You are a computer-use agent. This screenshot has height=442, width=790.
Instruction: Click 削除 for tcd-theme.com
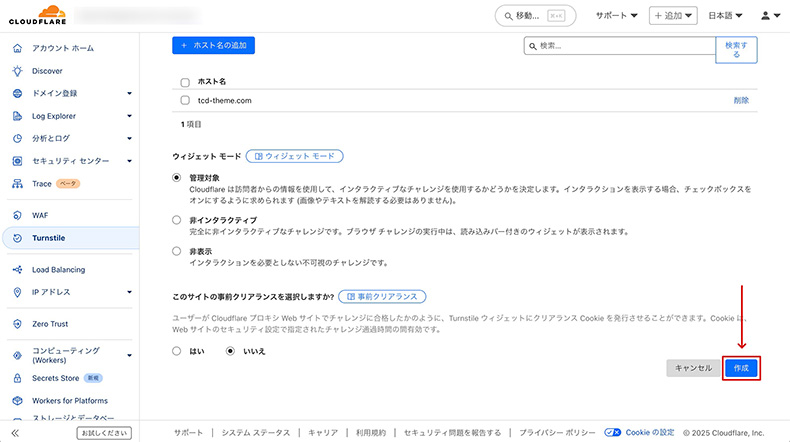click(741, 100)
